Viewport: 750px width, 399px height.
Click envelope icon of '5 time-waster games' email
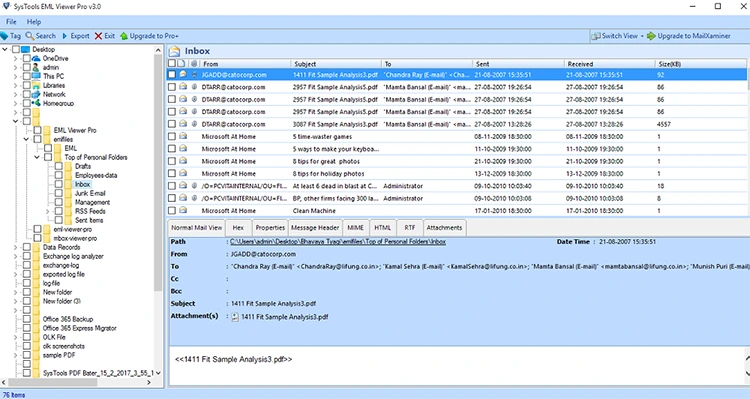coord(183,136)
